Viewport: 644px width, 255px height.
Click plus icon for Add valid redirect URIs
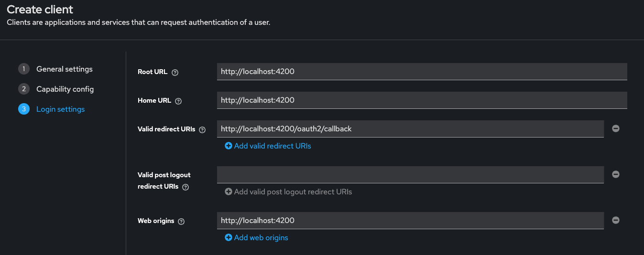(x=229, y=146)
